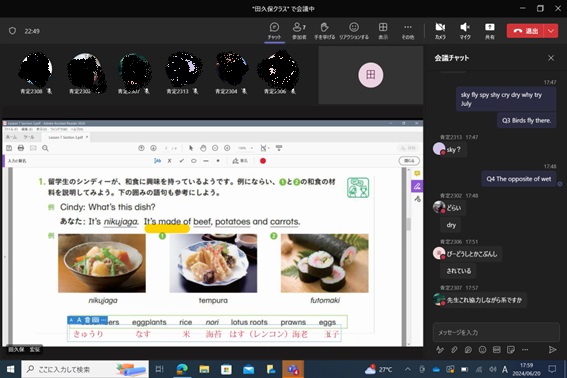Click the Acrobat print icon
Viewport: 567px width, 378px height.
click(x=21, y=148)
